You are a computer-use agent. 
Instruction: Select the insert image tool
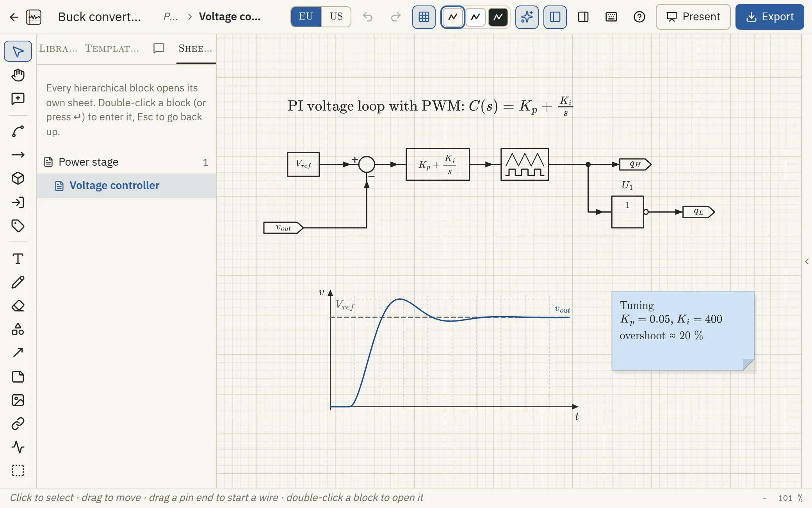tap(18, 400)
